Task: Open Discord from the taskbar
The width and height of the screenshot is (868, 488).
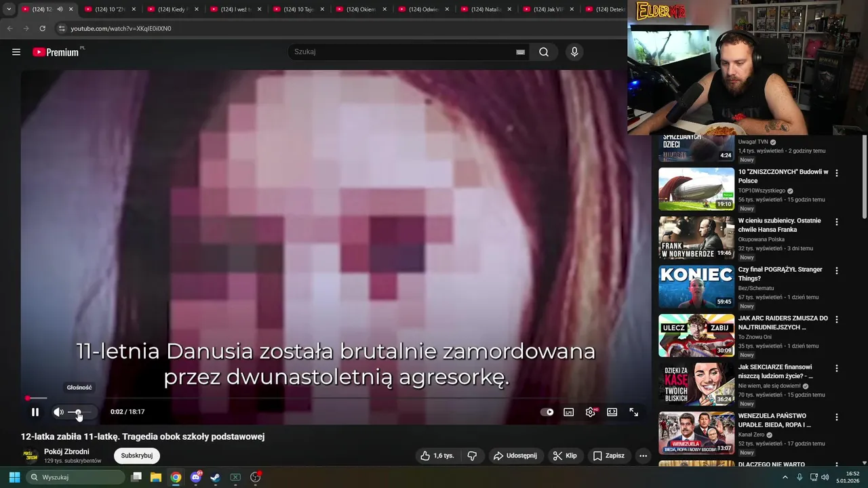Action: 196,477
